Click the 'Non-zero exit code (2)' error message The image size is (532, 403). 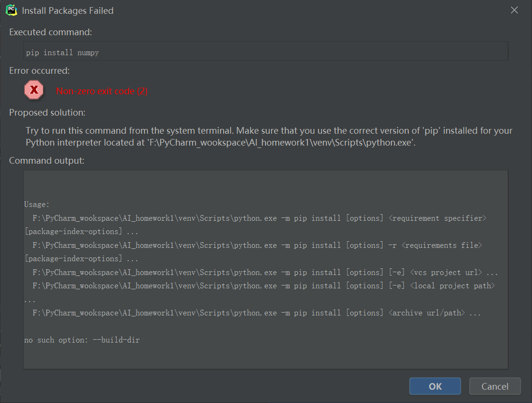pyautogui.click(x=102, y=91)
